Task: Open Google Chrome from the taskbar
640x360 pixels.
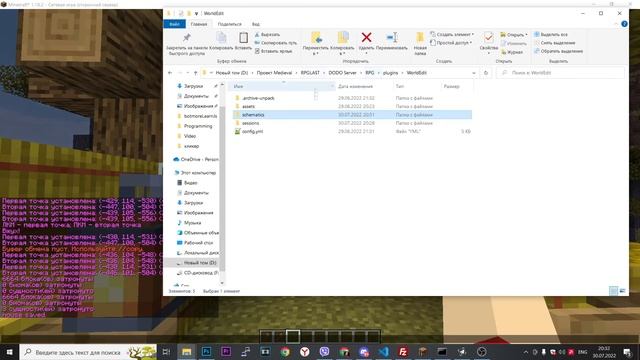Action: coord(285,352)
